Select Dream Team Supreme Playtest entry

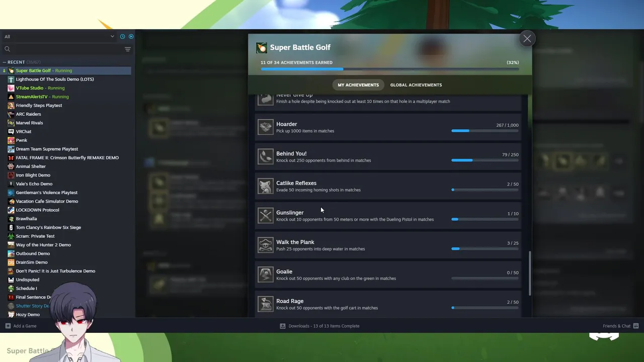(46, 149)
